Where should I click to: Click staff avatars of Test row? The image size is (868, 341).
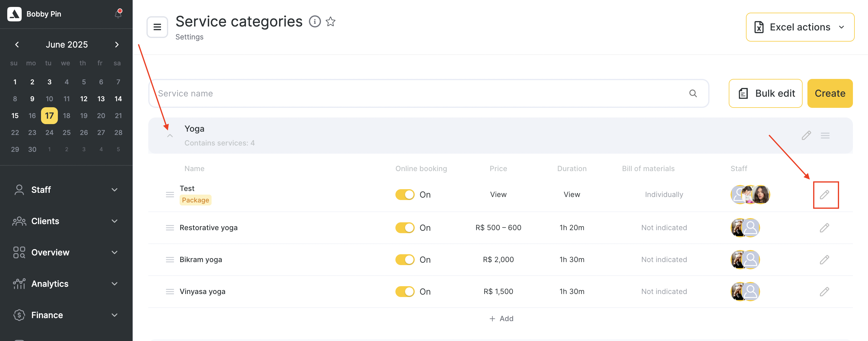coord(750,195)
